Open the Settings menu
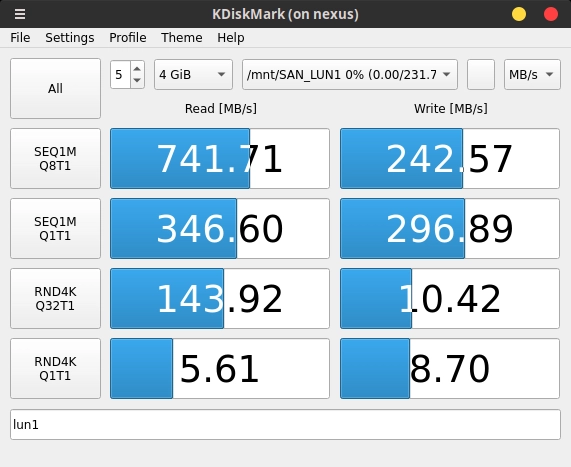571x467 pixels. point(70,38)
